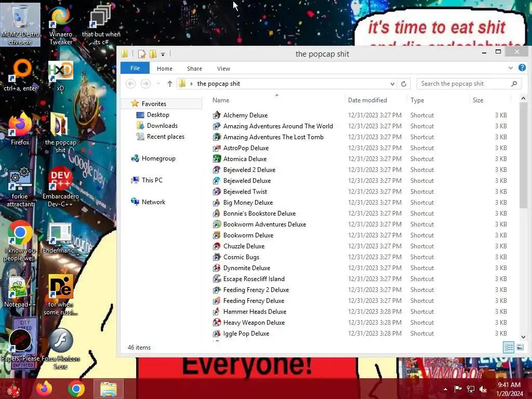Click the Up one level arrow

click(170, 84)
